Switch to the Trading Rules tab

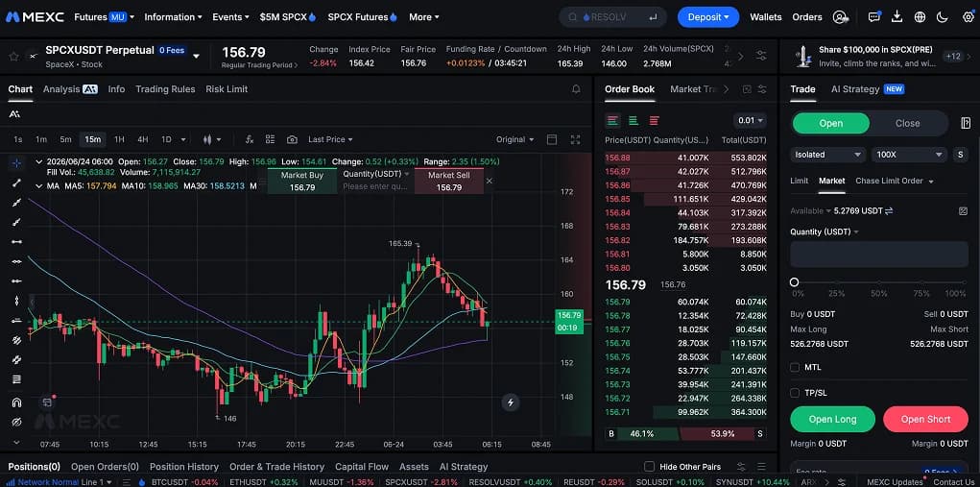[165, 89]
